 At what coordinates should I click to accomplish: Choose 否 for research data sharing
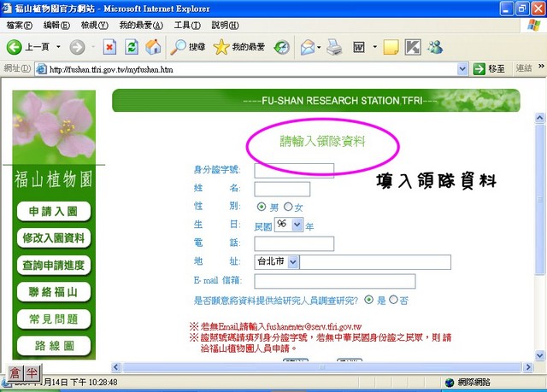coord(393,300)
